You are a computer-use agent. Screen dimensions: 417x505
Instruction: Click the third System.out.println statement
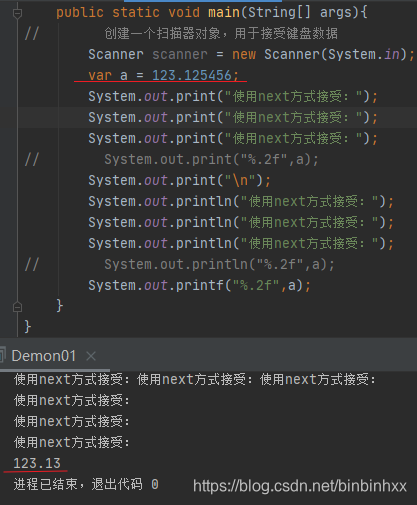(x=241, y=243)
